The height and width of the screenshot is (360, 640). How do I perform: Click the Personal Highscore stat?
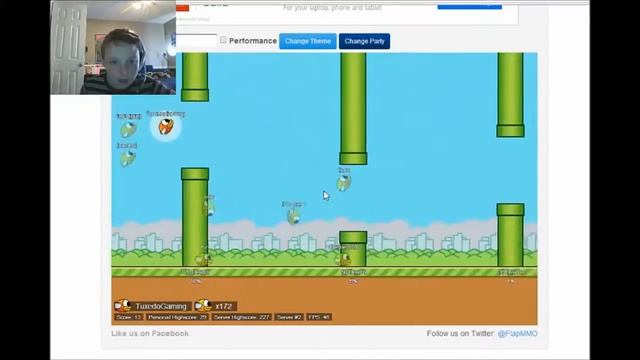click(177, 317)
